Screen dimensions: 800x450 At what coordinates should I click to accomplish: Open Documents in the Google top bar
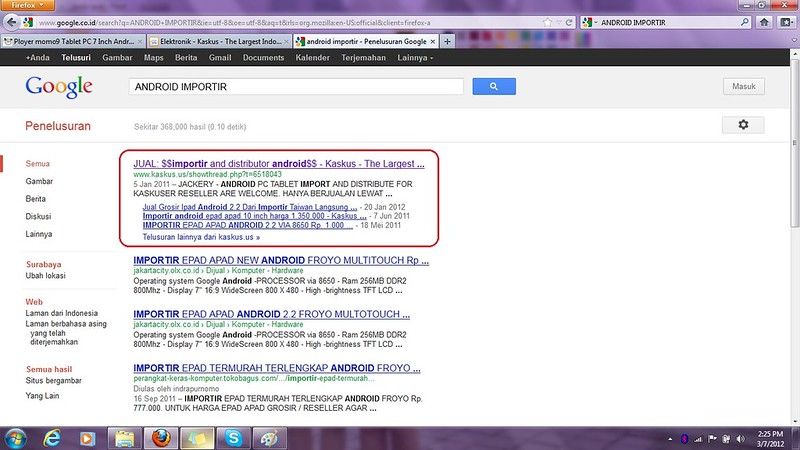click(x=263, y=58)
